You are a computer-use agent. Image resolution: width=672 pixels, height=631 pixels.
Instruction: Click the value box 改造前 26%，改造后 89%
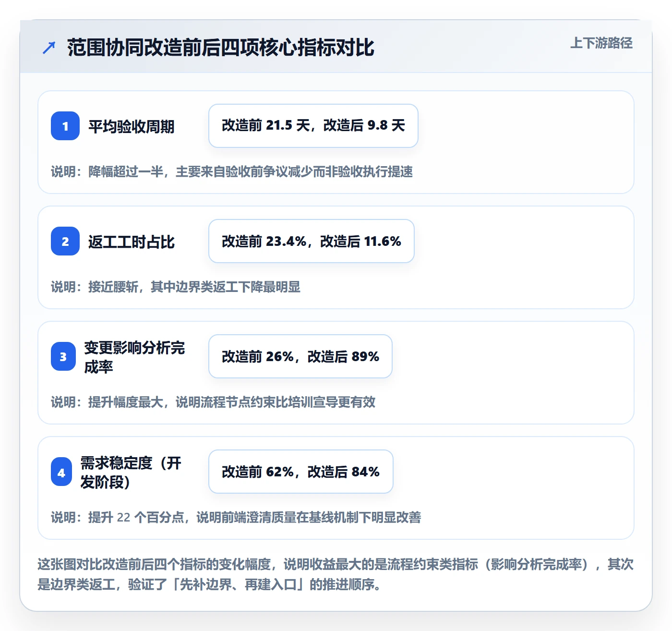(x=300, y=356)
